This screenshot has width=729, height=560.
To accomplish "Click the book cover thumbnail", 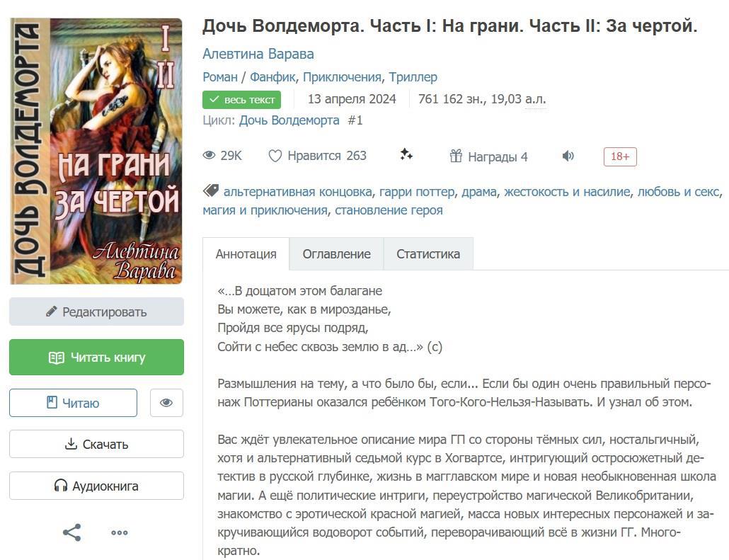I will coord(96,151).
